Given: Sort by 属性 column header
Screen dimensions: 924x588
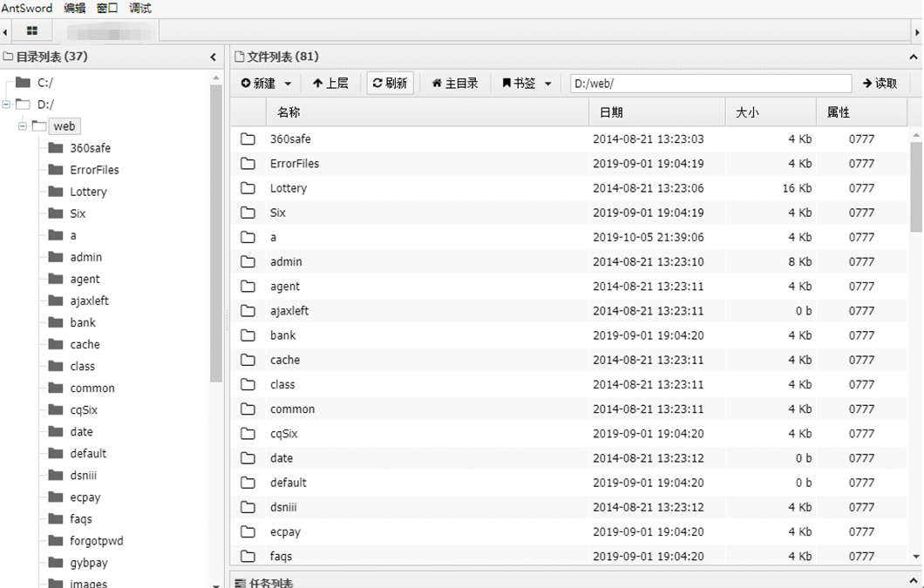Looking at the screenshot, I should pyautogui.click(x=861, y=112).
